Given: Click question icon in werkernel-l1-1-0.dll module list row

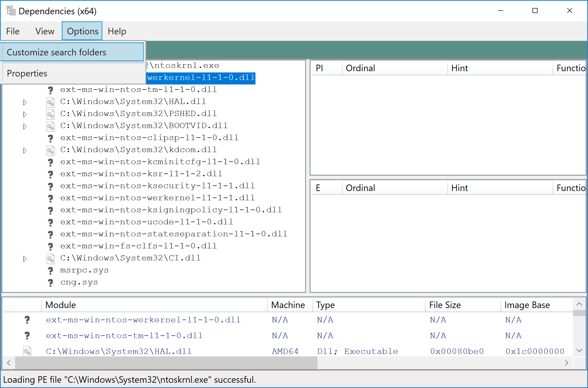Looking at the screenshot, I should (x=27, y=320).
